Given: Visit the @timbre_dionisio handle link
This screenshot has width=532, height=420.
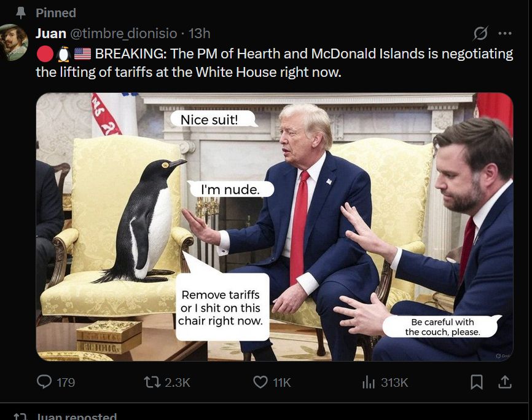Looking at the screenshot, I should coord(124,34).
